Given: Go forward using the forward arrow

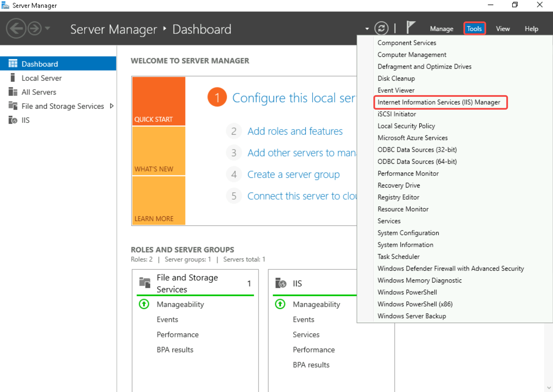Looking at the screenshot, I should pyautogui.click(x=35, y=28).
